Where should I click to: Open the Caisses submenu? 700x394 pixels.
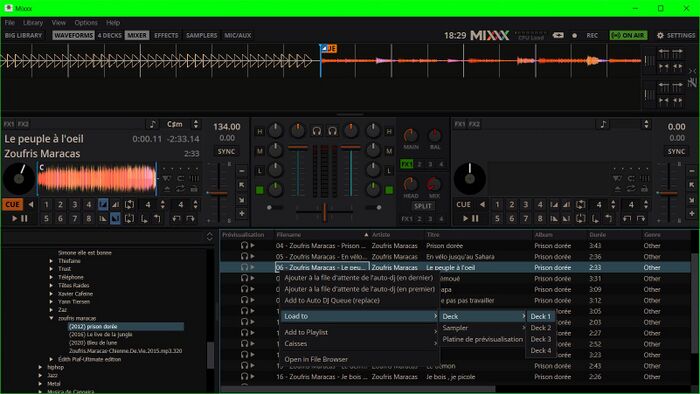359,344
